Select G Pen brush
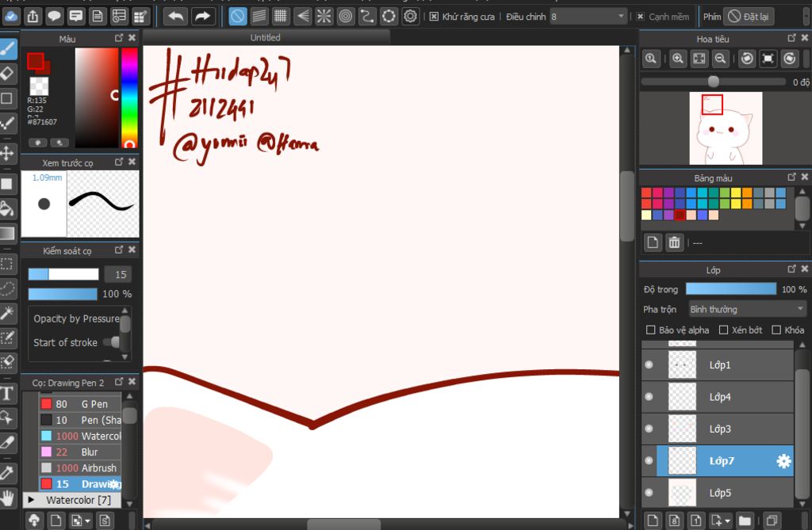The height and width of the screenshot is (530, 812). point(80,404)
